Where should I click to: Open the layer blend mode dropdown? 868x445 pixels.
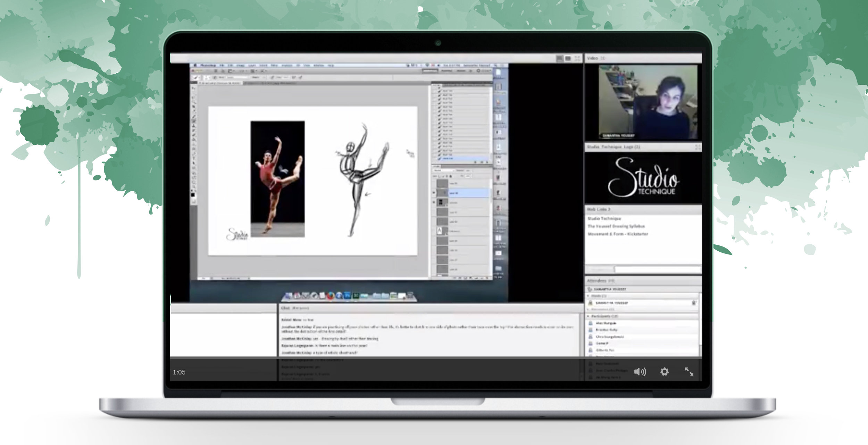click(444, 170)
